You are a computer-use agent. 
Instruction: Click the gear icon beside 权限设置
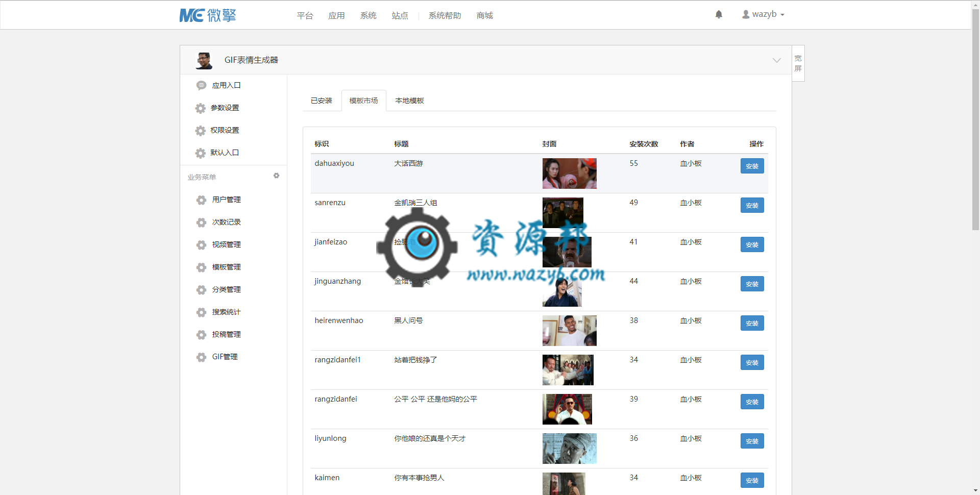pyautogui.click(x=201, y=131)
